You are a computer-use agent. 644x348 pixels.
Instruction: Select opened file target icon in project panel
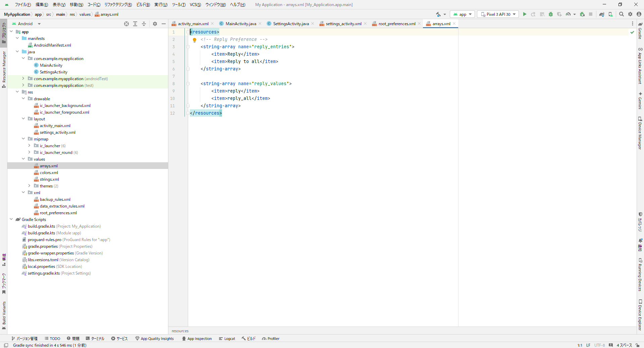coord(126,24)
